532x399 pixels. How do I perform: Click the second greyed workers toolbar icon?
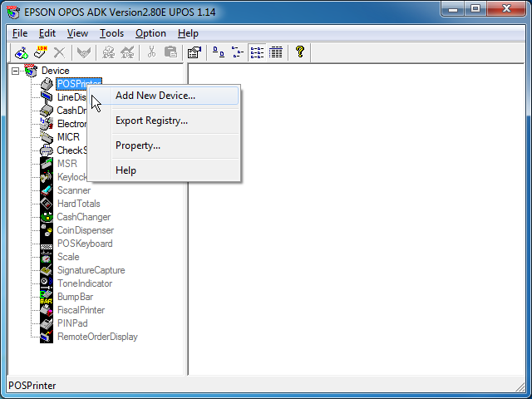point(127,52)
